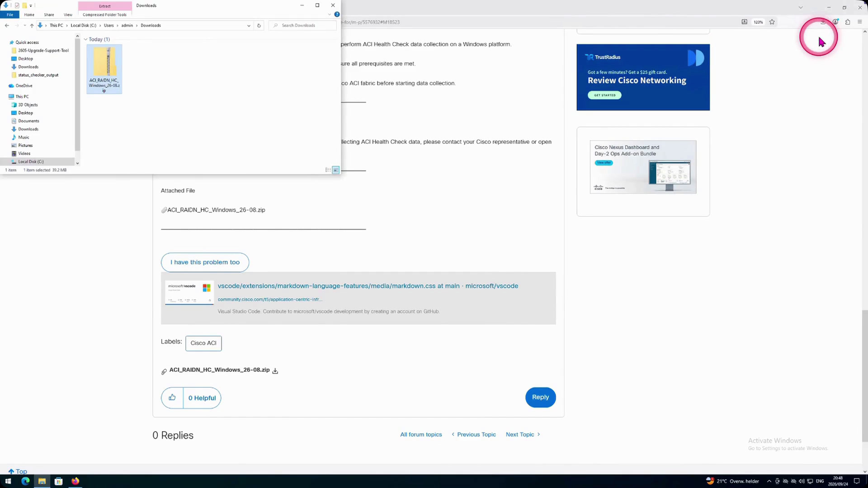
Task: Open the Compressed Folder Tools tab
Action: tap(104, 14)
